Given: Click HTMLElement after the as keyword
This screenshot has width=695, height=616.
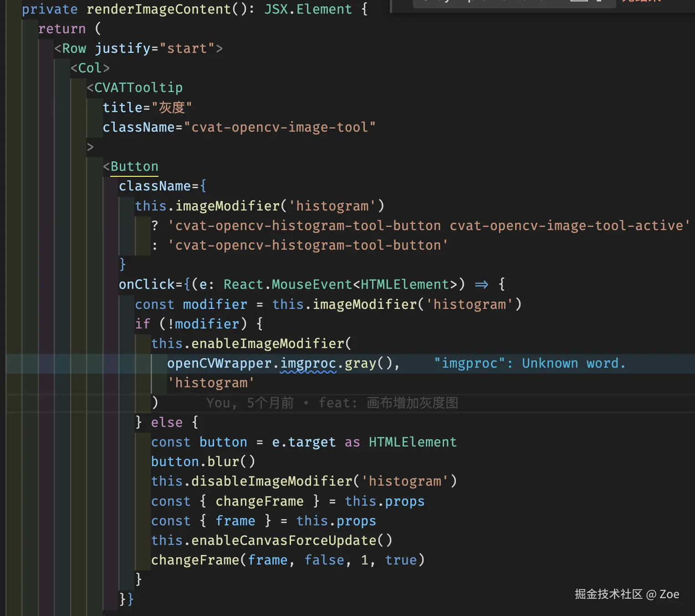Looking at the screenshot, I should click(x=413, y=442).
